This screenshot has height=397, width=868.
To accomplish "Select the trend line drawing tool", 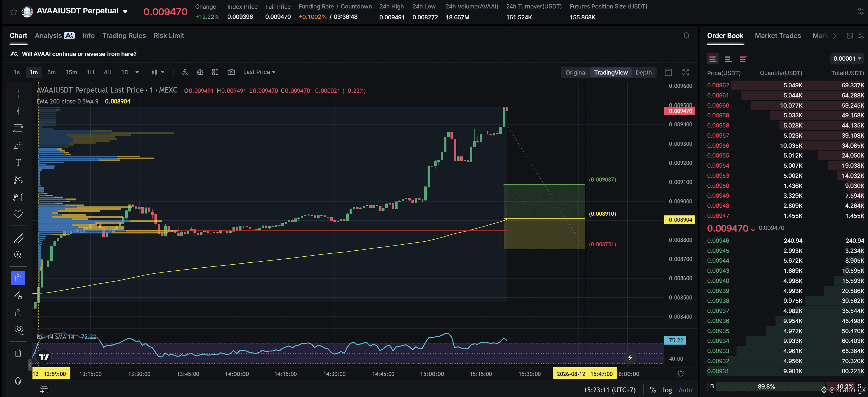I will 18,111.
